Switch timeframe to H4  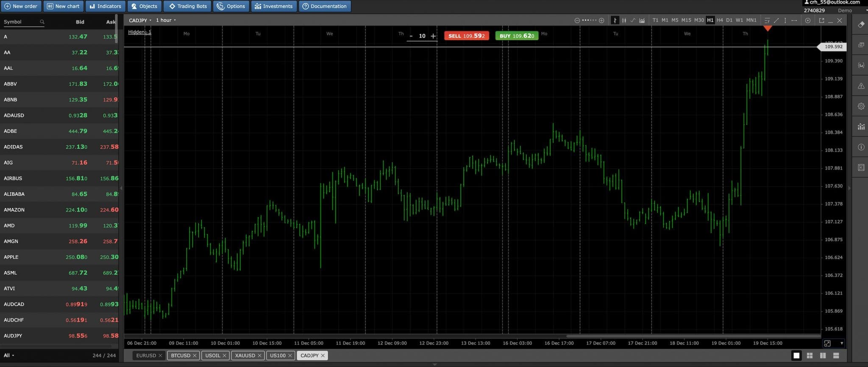click(x=720, y=20)
